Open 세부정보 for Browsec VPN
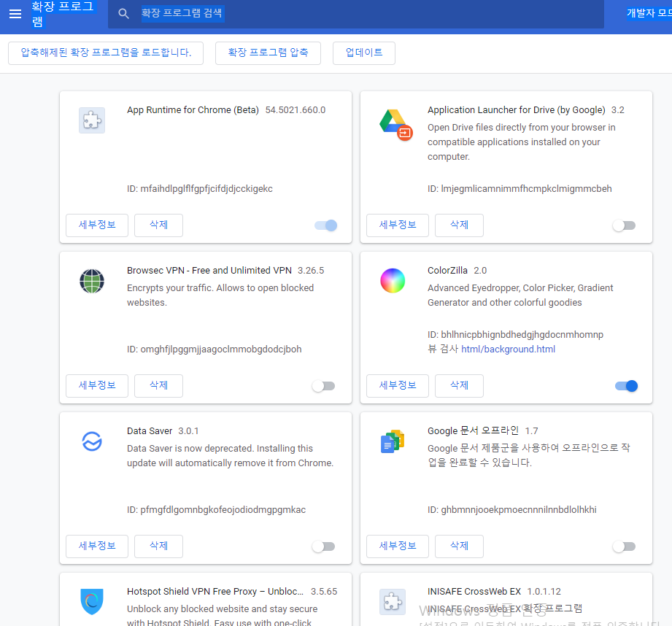Viewport: 672px width, 626px height. click(x=97, y=386)
